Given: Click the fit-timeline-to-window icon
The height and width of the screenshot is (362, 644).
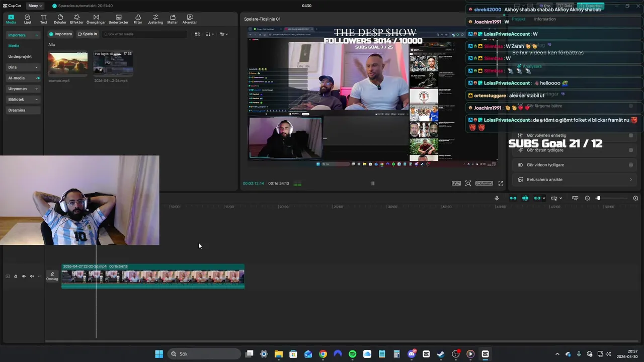Looking at the screenshot, I should point(575,198).
